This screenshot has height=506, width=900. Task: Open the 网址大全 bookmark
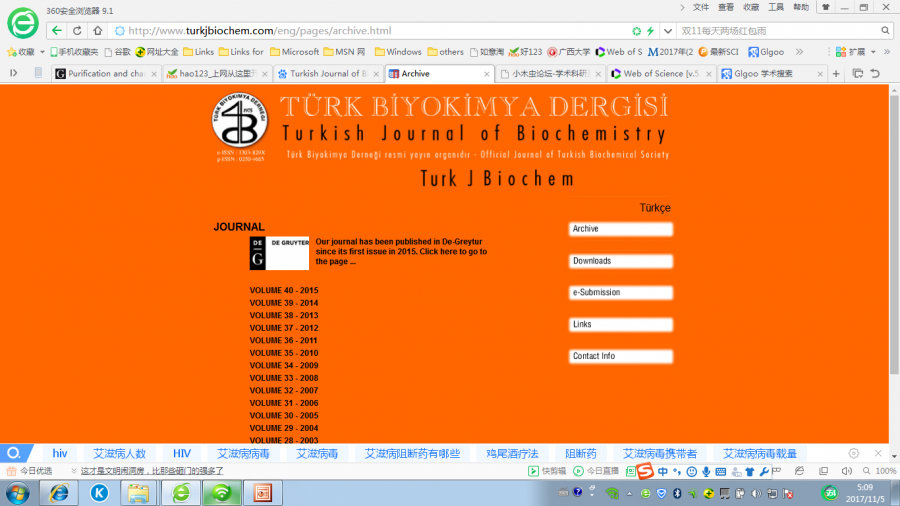point(157,52)
